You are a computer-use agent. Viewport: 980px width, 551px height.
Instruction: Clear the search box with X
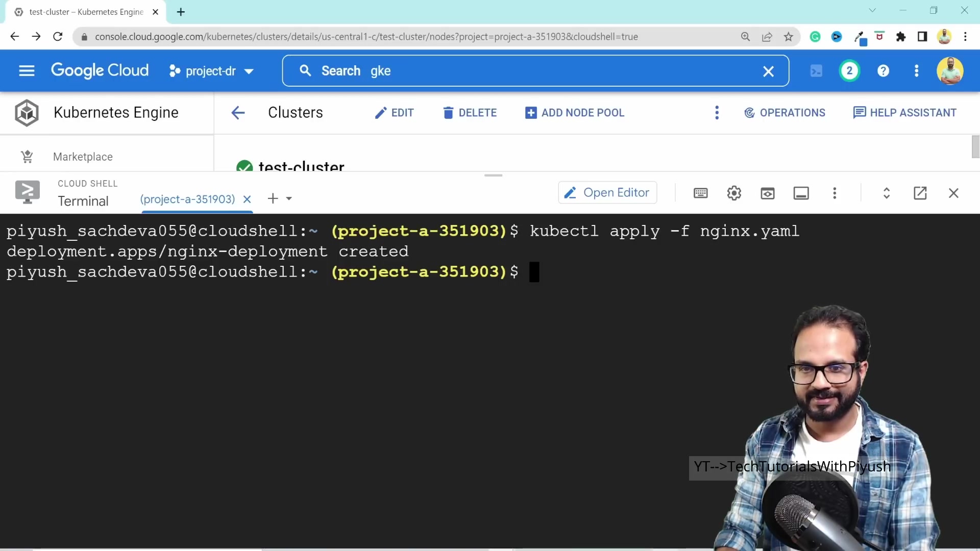[768, 71]
